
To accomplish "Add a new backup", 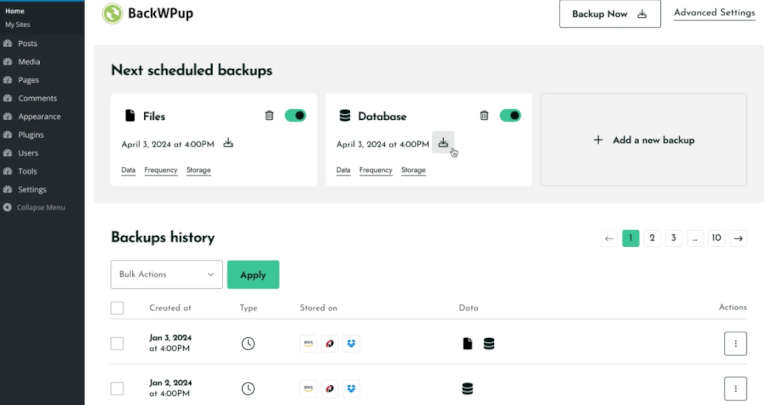I will [644, 140].
